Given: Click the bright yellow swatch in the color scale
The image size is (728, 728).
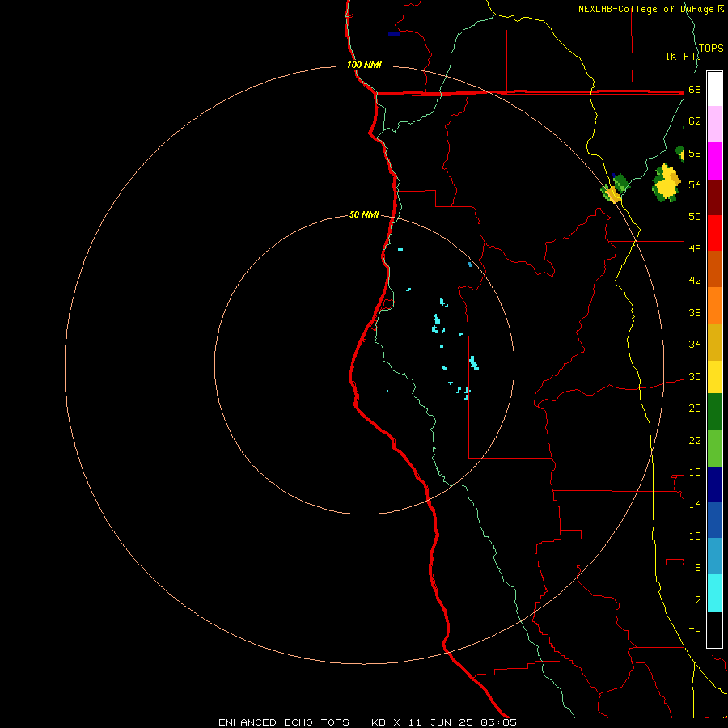Looking at the screenshot, I should coord(714,377).
